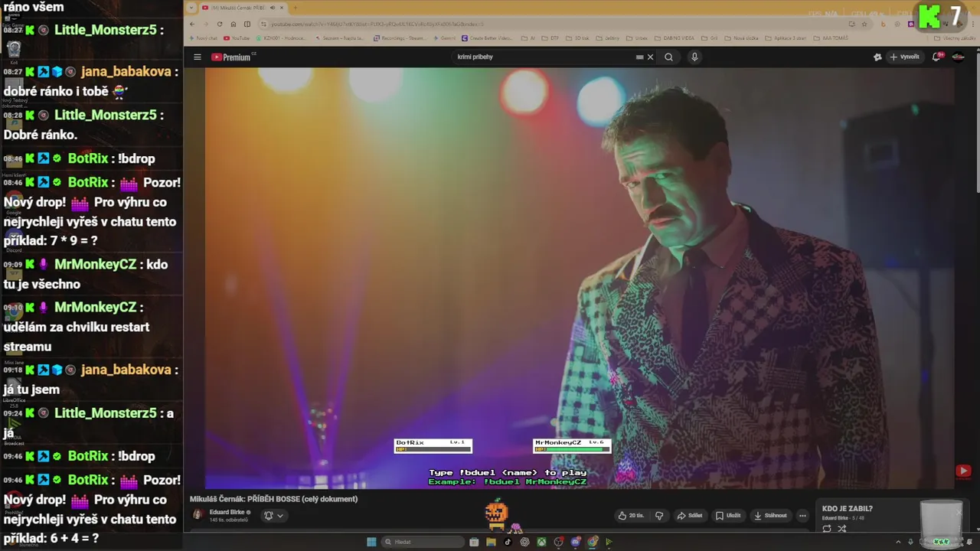This screenshot has width=980, height=551.
Task: Open TikTok from the taskbar
Action: point(508,542)
